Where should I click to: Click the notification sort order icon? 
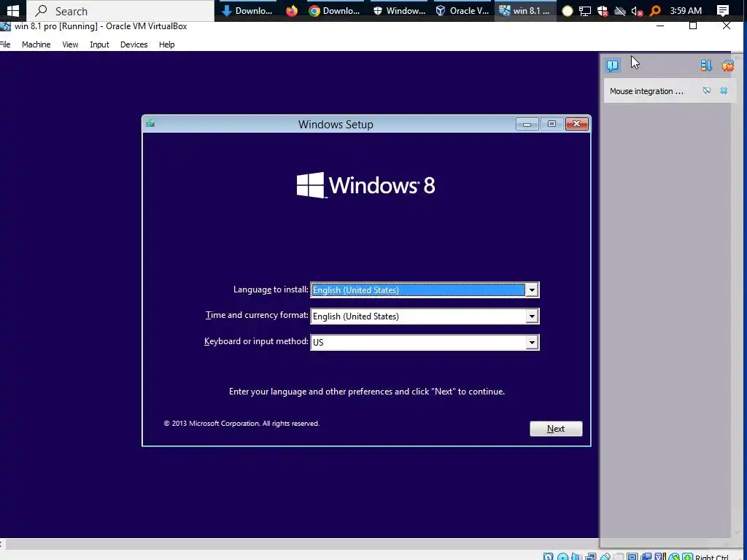click(x=706, y=65)
